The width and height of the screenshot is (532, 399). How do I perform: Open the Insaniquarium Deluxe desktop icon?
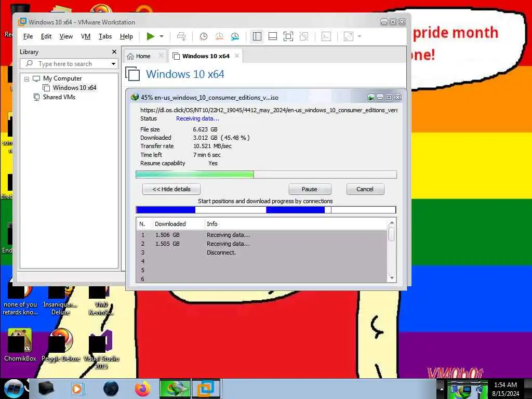pos(60,300)
